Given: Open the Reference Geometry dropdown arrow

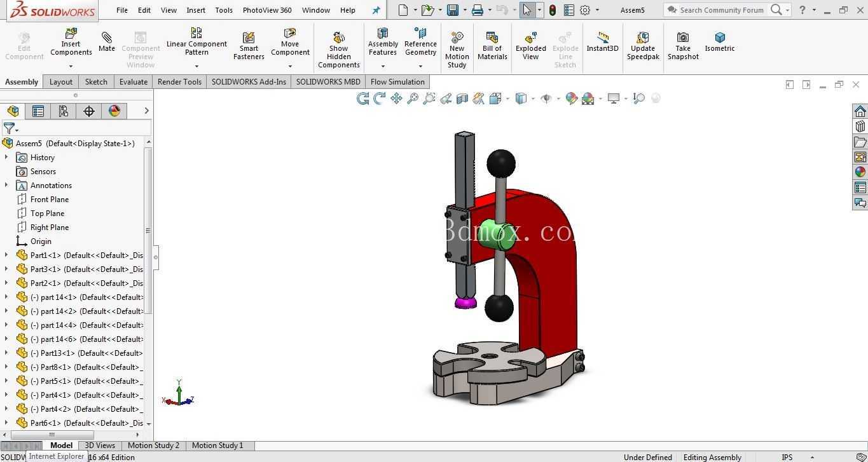Looking at the screenshot, I should (420, 66).
